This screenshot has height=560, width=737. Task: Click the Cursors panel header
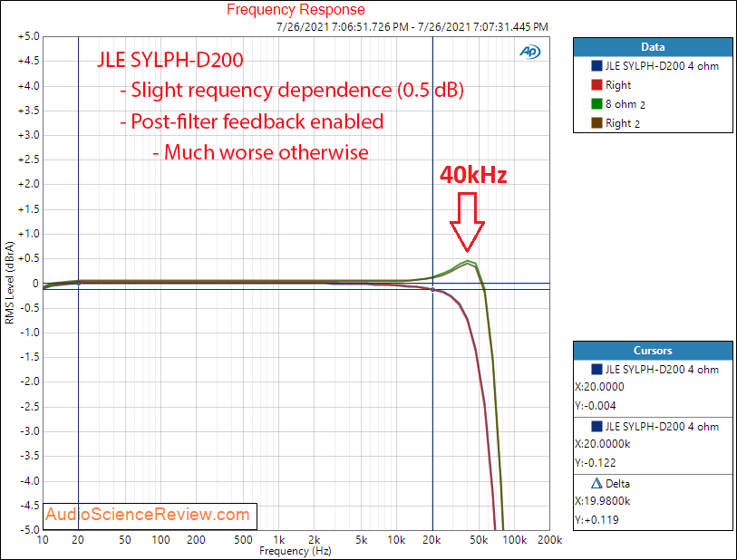pos(653,351)
